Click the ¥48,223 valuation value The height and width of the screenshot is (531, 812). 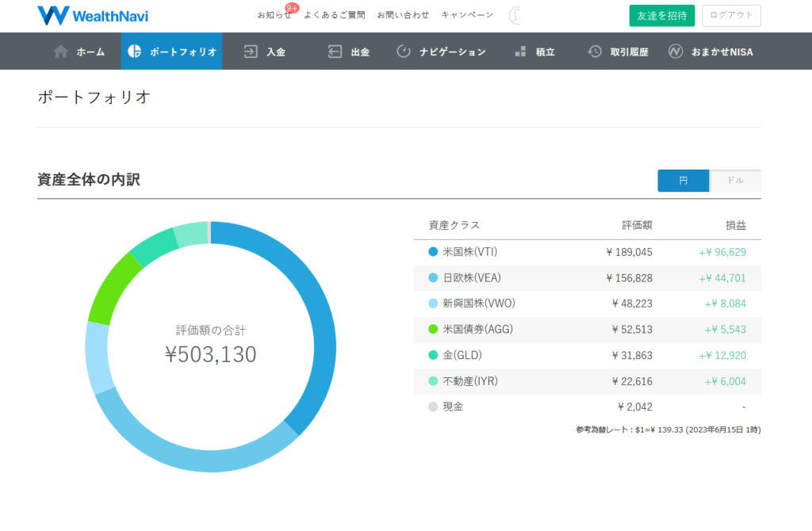[632, 304]
